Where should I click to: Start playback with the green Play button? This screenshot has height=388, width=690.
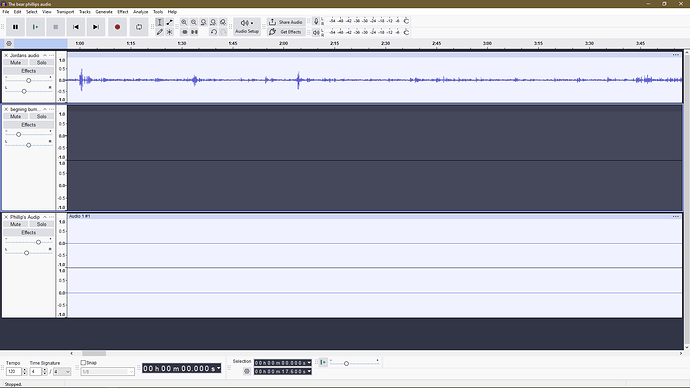click(x=35, y=27)
